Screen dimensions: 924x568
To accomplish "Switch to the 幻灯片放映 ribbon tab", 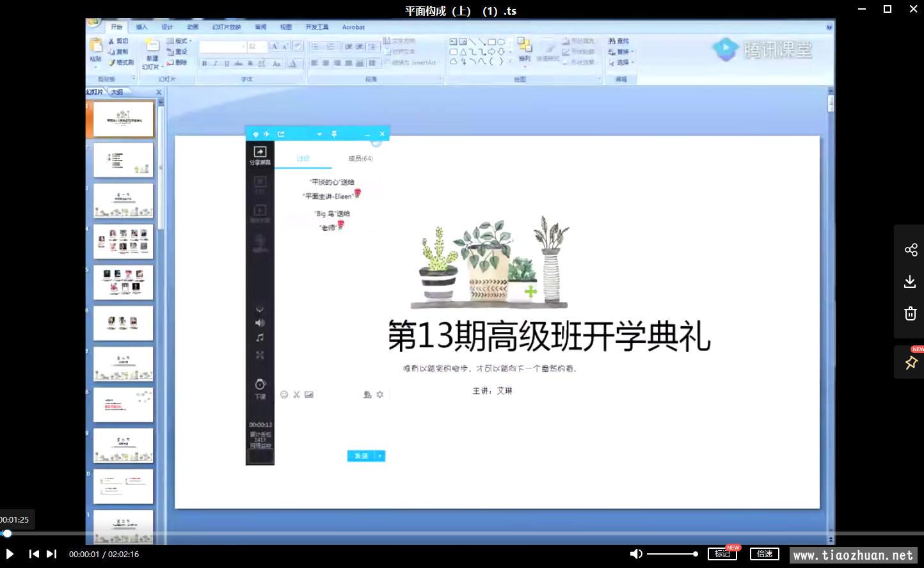I will [227, 27].
